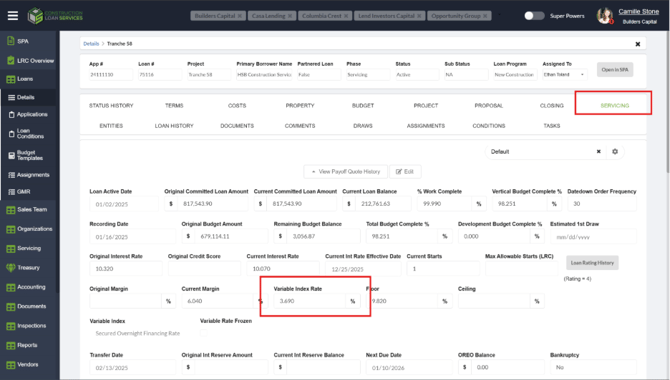Select Details in the sidebar

click(x=21, y=97)
